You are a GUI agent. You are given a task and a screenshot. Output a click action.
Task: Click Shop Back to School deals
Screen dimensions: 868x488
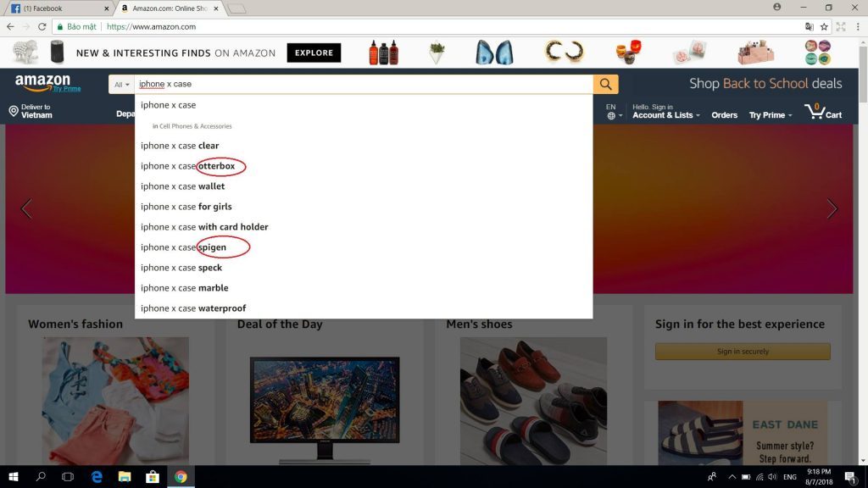pyautogui.click(x=765, y=84)
